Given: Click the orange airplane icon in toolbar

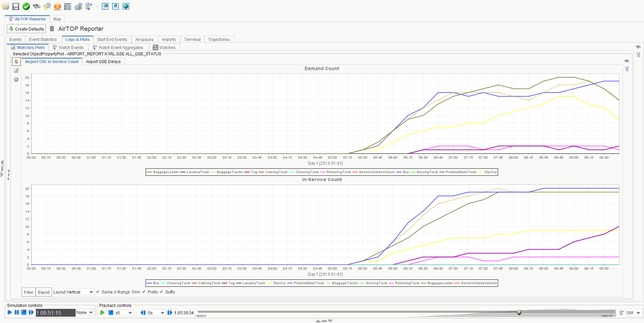Looking at the screenshot, I should tap(57, 6).
